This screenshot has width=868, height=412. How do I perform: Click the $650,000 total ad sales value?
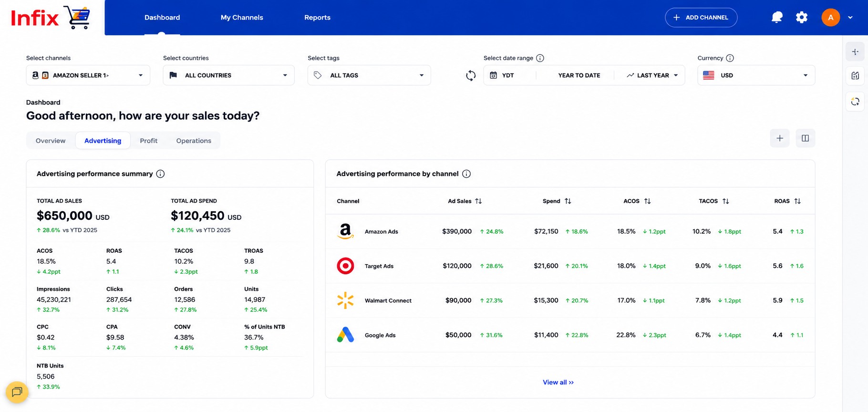click(x=64, y=216)
